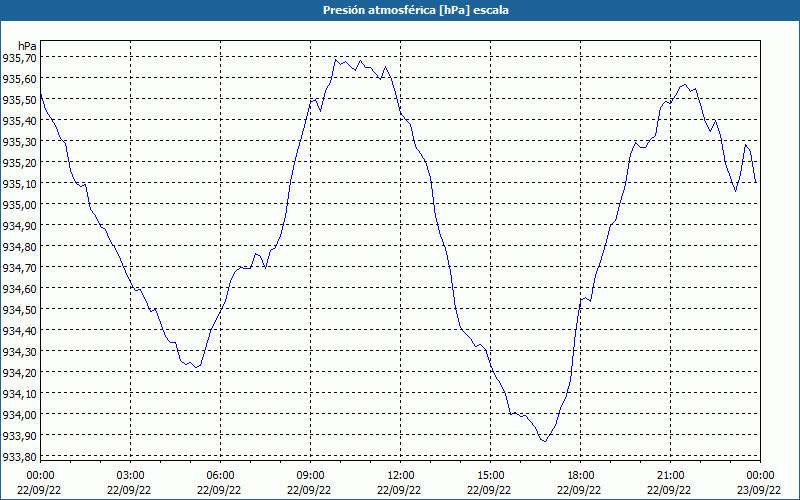Click the 934,70 y-axis label
Screen dimensions: 800x500
[19, 268]
